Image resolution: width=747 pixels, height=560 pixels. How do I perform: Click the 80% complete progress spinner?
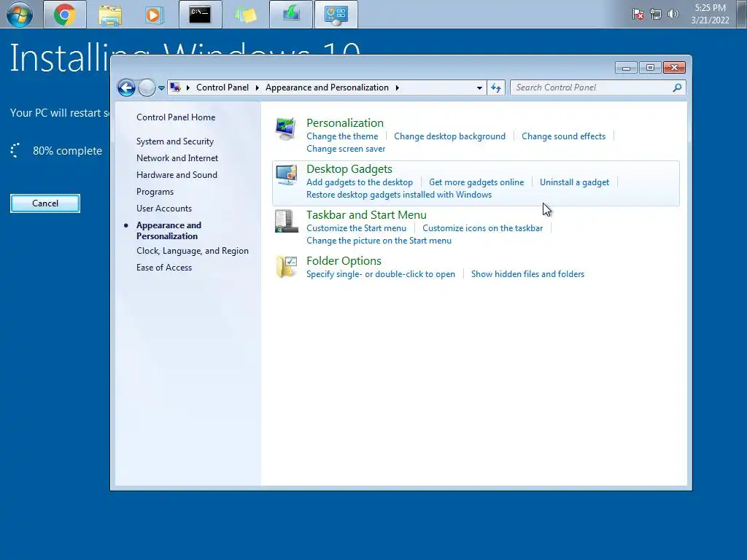pyautogui.click(x=15, y=150)
